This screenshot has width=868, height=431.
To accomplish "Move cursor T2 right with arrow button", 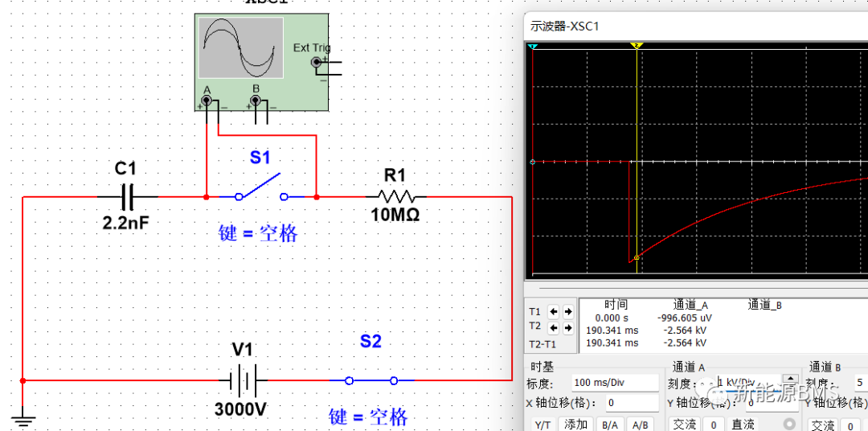I will click(x=568, y=328).
